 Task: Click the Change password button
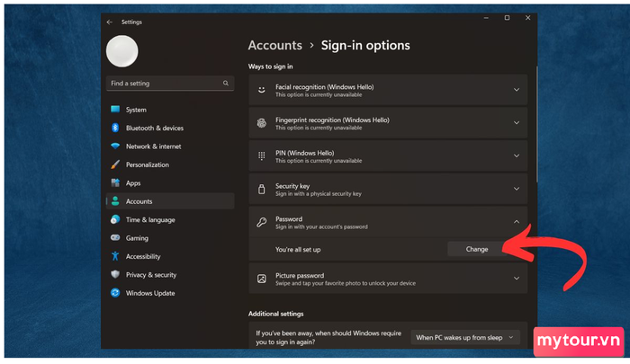point(477,249)
